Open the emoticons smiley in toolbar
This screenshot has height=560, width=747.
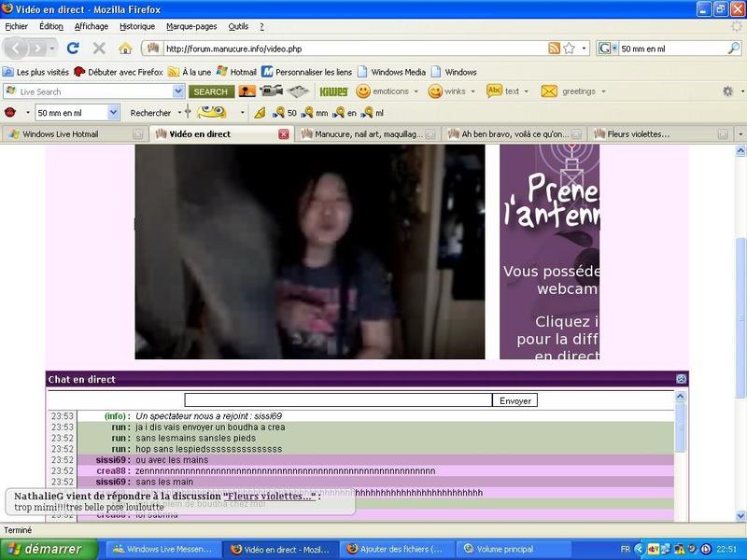[363, 91]
